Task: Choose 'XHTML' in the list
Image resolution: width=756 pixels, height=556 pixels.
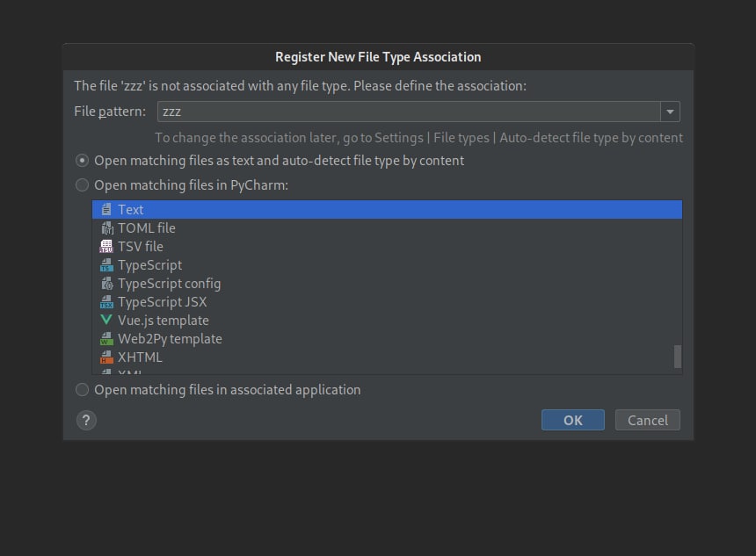Action: click(387, 357)
